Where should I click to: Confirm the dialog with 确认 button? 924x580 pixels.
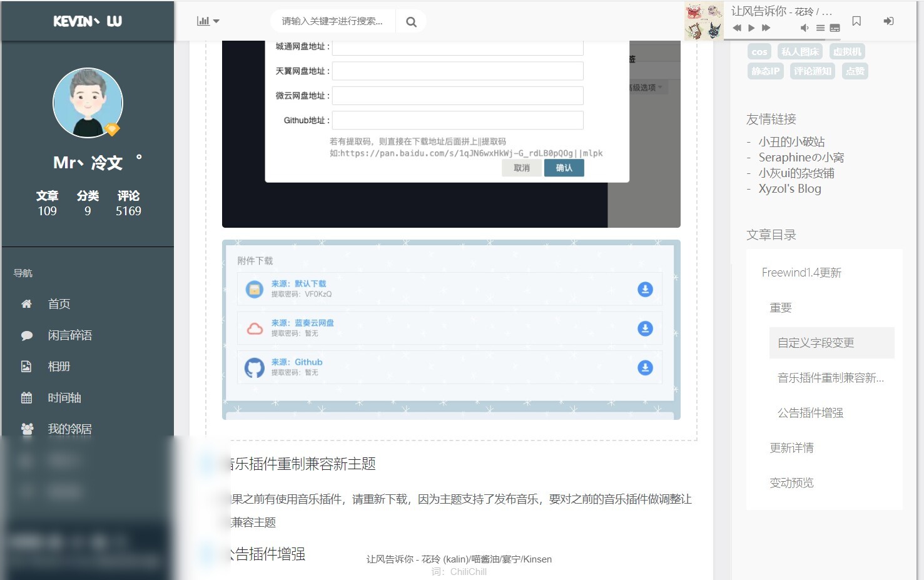pos(564,168)
